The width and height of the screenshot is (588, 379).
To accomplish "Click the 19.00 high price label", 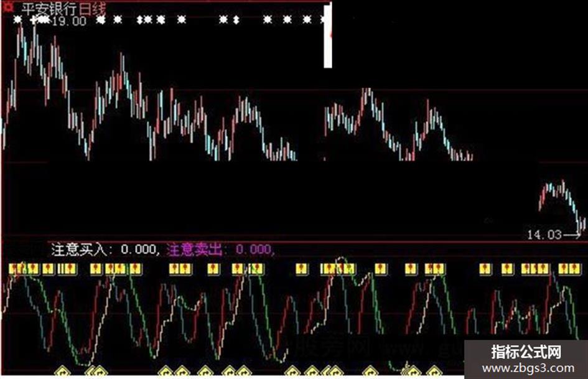I will click(69, 21).
